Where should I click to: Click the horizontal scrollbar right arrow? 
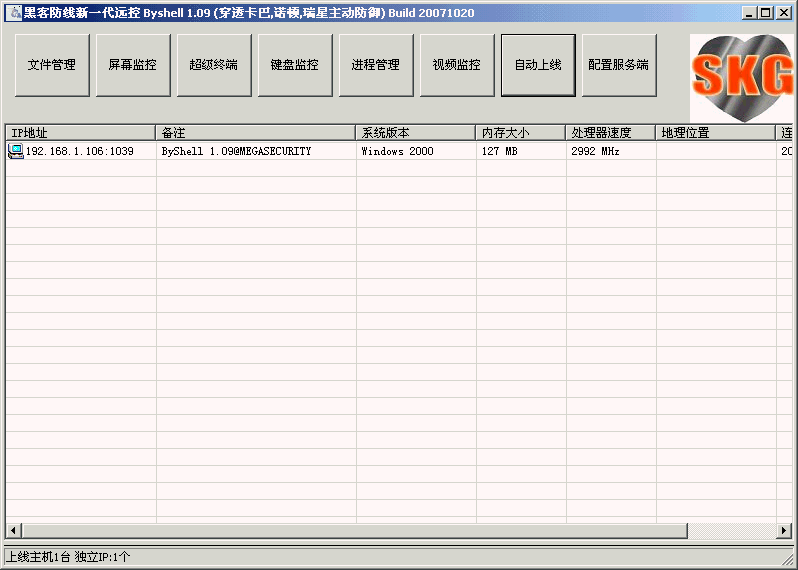(x=785, y=530)
